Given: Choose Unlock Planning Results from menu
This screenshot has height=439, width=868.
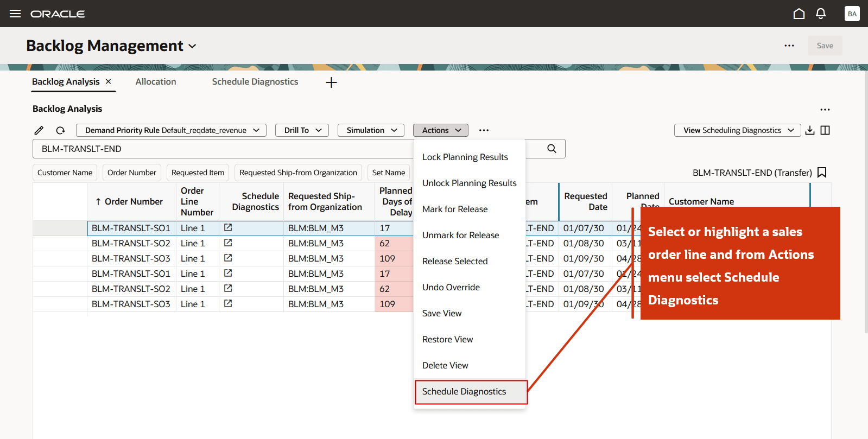Looking at the screenshot, I should coord(470,183).
